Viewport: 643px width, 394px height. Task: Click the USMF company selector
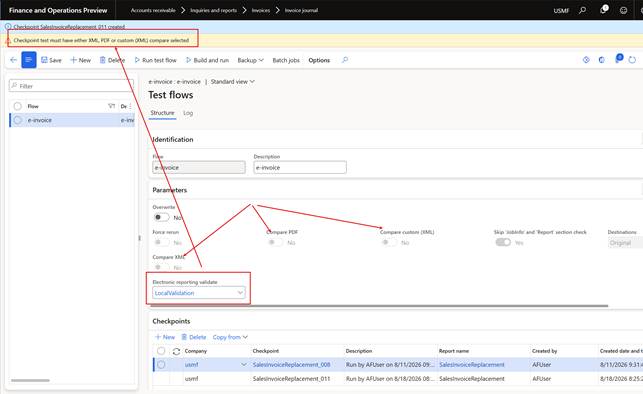(x=561, y=10)
